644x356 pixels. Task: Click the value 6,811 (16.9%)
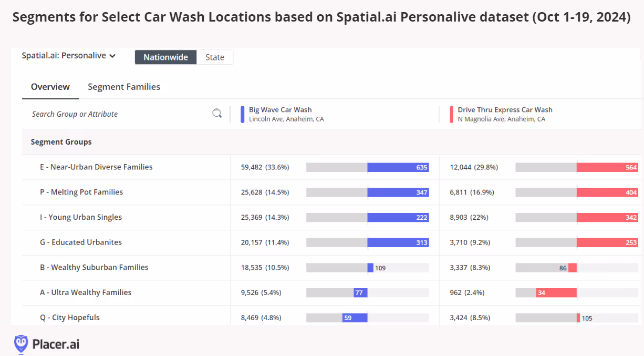(x=472, y=192)
